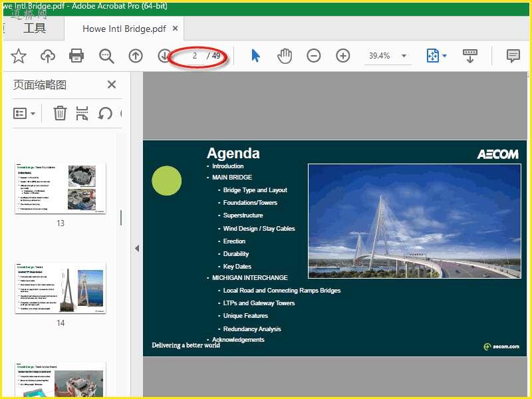This screenshot has width=532, height=399.
Task: Click the page number input field
Action: coord(194,56)
